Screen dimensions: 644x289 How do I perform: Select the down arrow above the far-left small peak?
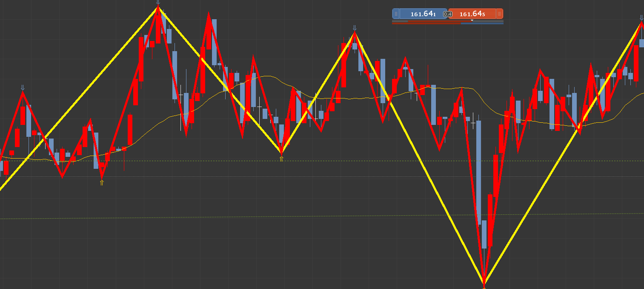[23, 88]
